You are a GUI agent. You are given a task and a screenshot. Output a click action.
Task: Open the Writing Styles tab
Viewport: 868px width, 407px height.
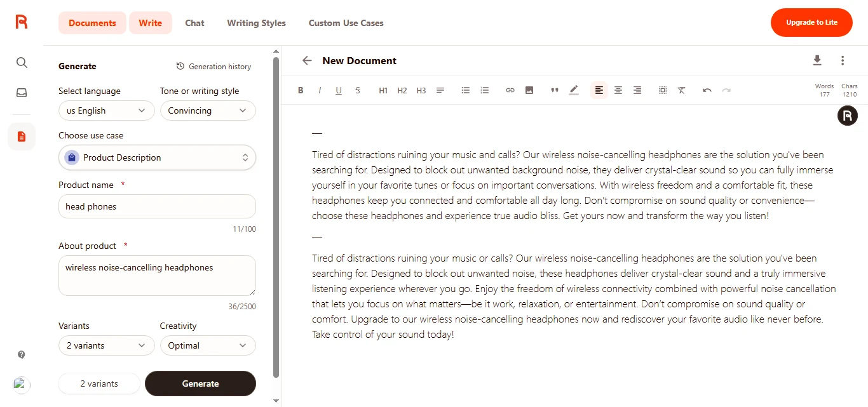pyautogui.click(x=256, y=23)
